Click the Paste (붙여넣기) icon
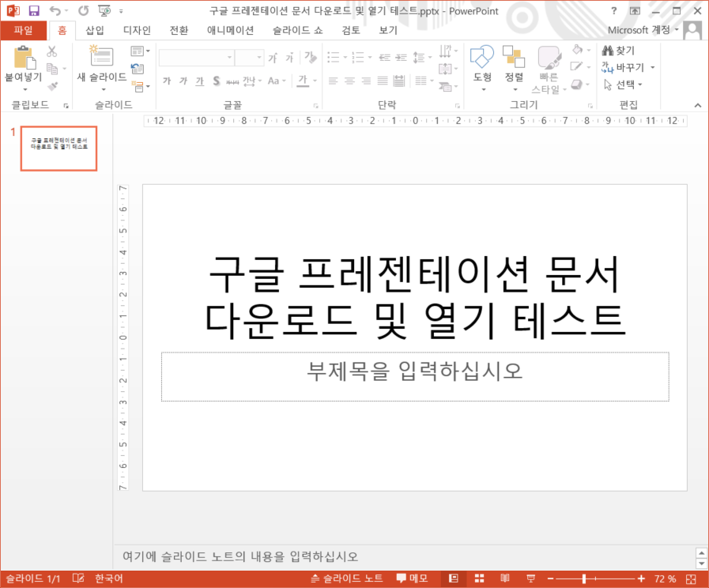 pyautogui.click(x=24, y=58)
